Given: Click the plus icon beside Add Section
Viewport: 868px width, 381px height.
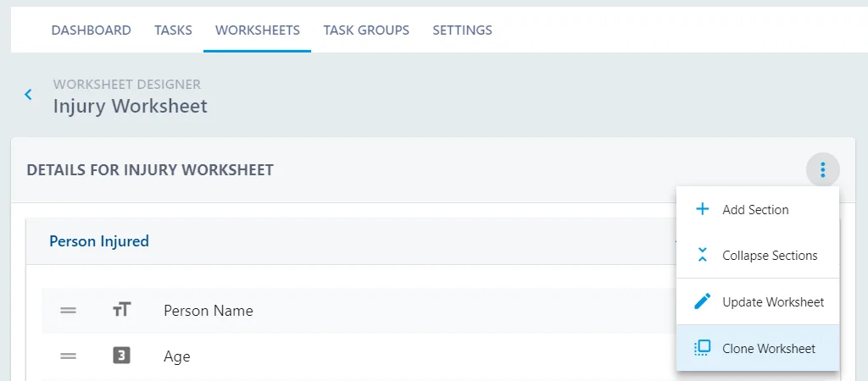Looking at the screenshot, I should (x=702, y=209).
